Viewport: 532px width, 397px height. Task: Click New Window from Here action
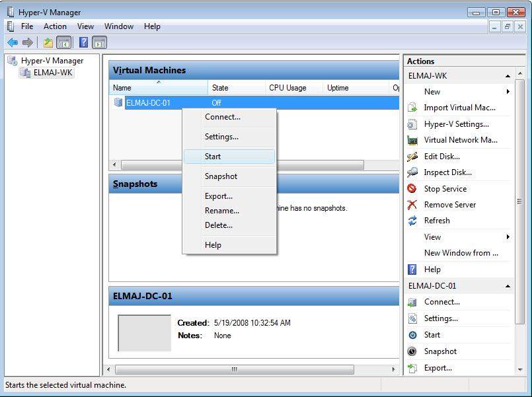tap(461, 253)
